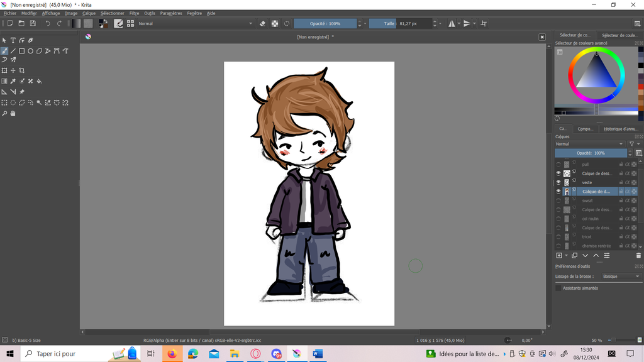Click the horizontal mirror tool icon

[x=451, y=23]
